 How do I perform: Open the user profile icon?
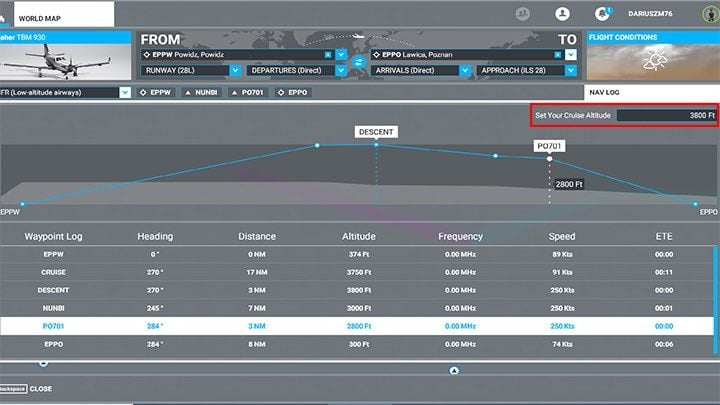[x=563, y=14]
